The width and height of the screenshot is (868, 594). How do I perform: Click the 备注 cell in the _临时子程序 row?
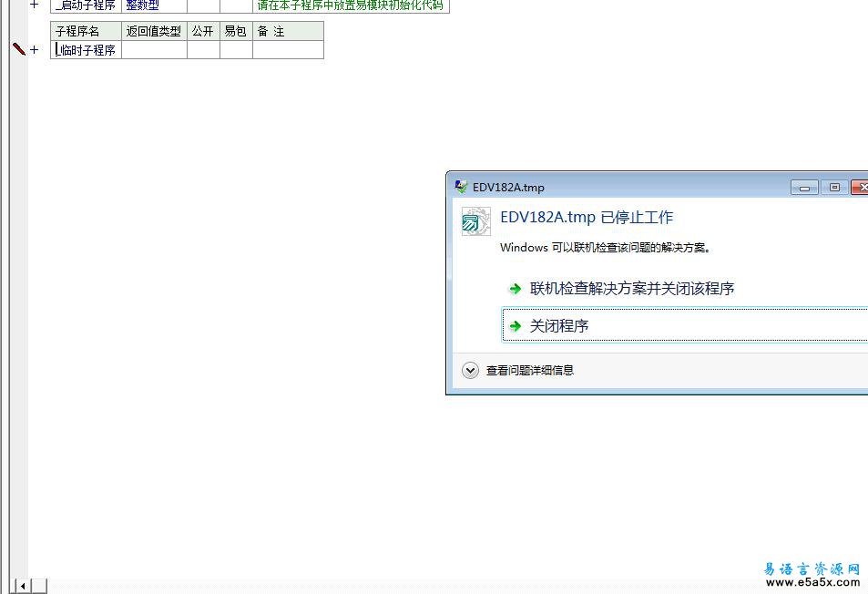click(288, 50)
